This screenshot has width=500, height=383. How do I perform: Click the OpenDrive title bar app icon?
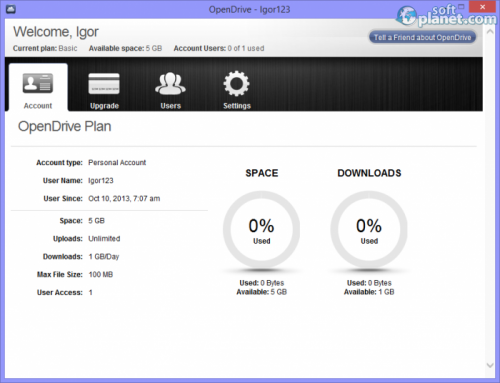click(x=11, y=9)
